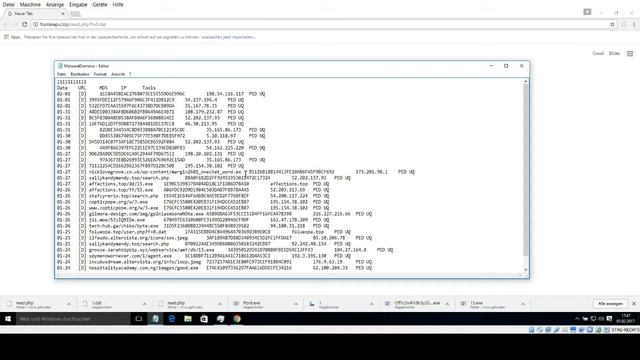This screenshot has height=360, width=640.
Task: Open VirtualBox Geräte menu
Action: [100, 4]
